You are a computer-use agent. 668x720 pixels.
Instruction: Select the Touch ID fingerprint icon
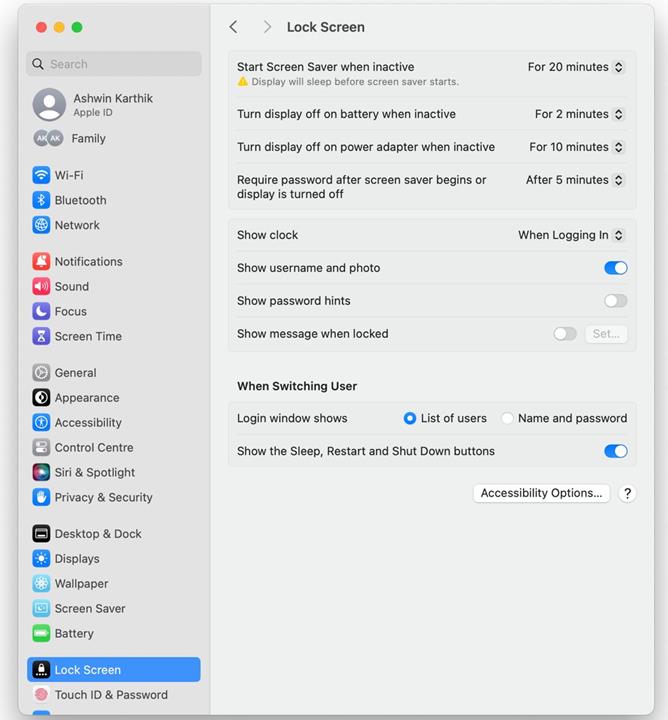point(41,694)
